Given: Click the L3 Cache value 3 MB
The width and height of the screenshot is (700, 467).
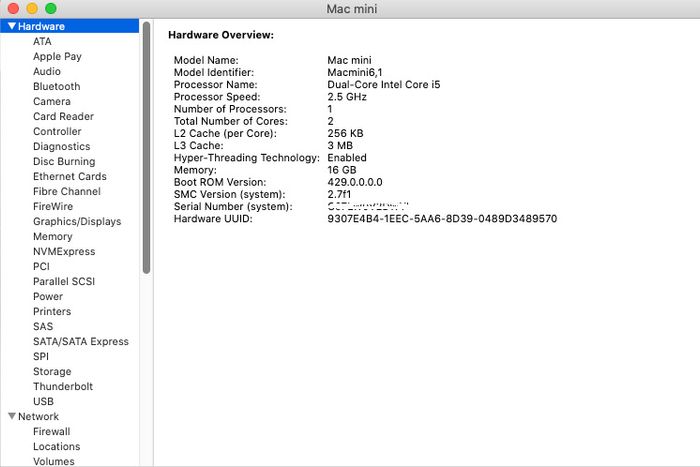Looking at the screenshot, I should click(340, 146).
